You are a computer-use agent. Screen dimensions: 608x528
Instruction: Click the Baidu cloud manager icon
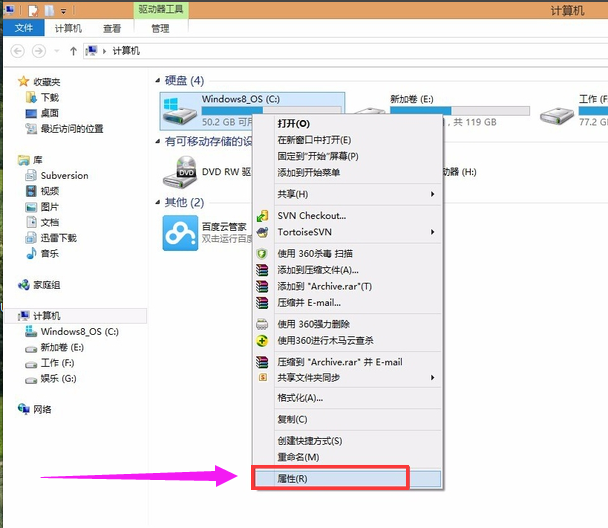(x=181, y=234)
